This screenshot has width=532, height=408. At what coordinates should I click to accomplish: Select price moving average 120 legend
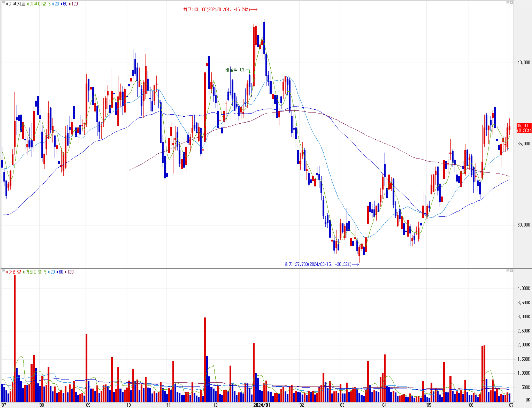(x=74, y=4)
